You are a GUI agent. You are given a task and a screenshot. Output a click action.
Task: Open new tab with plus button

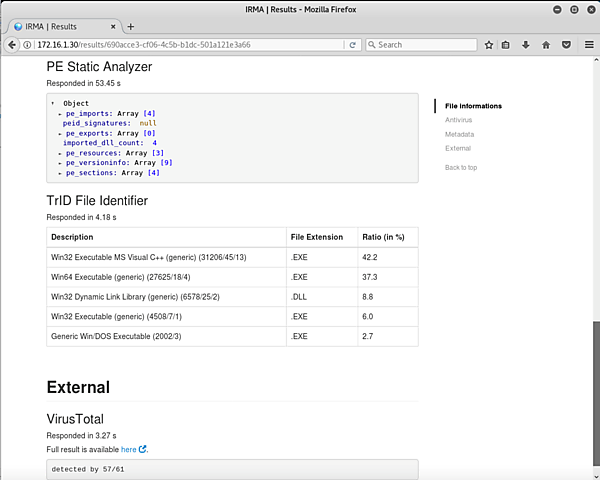tap(130, 26)
